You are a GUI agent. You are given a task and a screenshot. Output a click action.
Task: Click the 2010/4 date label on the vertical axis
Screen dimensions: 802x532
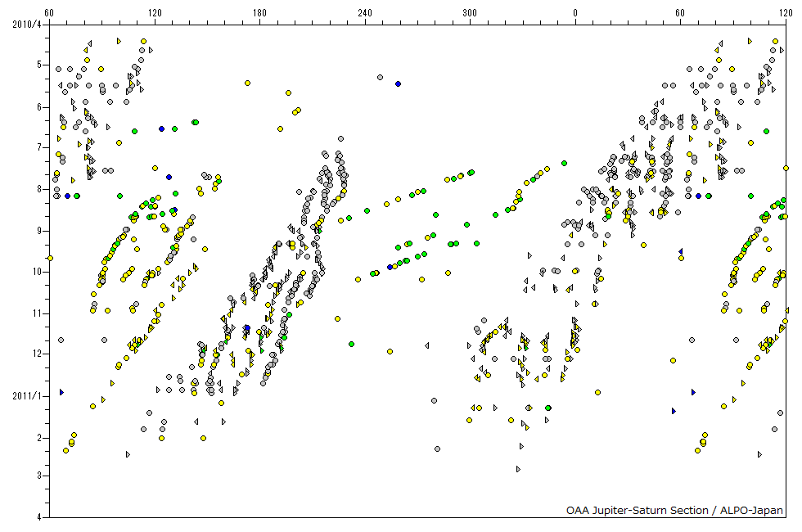tap(26, 24)
